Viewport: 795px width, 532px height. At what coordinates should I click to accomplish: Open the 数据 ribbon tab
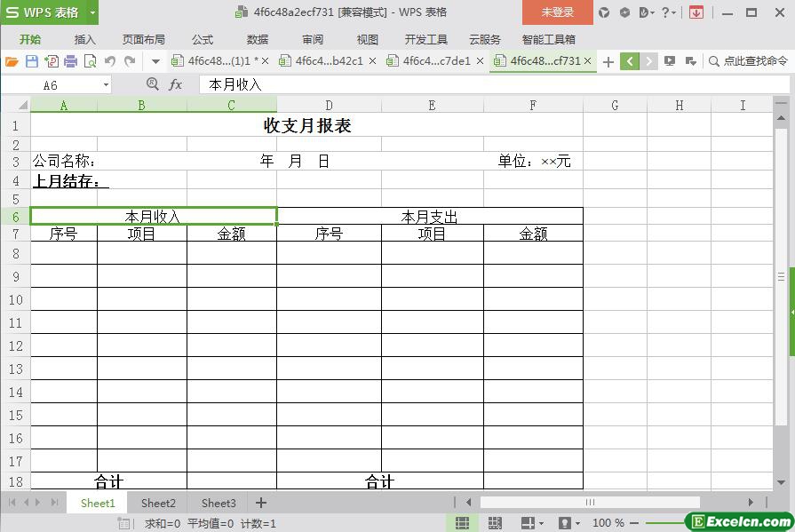(257, 40)
